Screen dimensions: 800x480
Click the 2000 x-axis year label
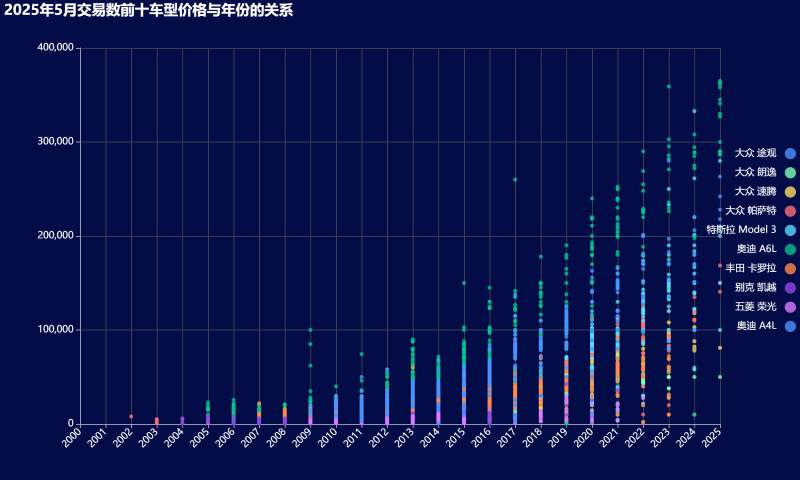click(72, 437)
